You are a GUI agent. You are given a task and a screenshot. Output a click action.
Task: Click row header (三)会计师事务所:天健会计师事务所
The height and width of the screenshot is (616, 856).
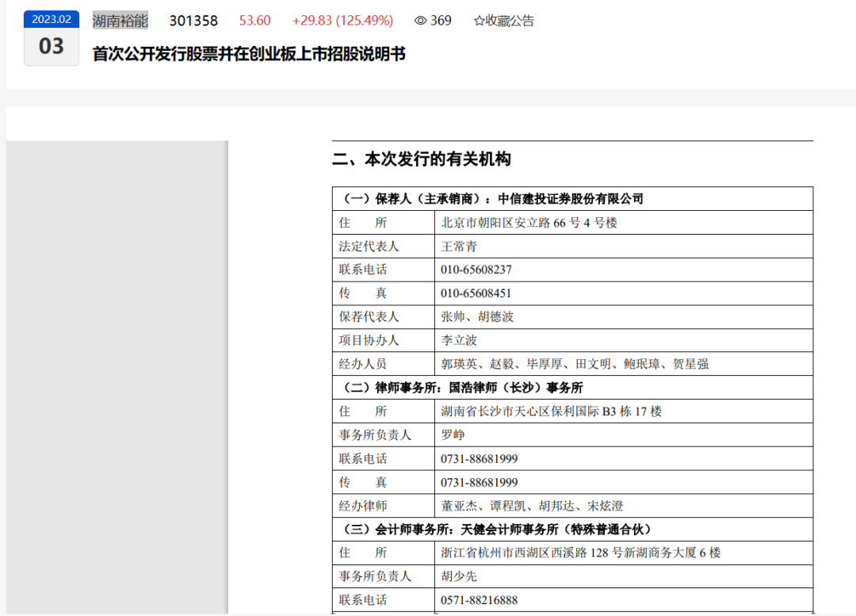(573, 529)
